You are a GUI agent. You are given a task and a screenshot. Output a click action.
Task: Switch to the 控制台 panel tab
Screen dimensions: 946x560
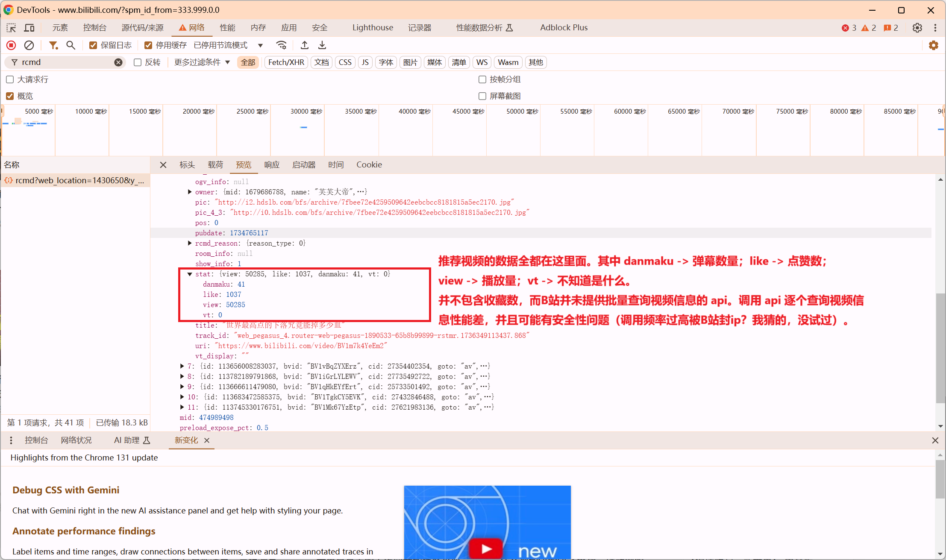click(94, 28)
